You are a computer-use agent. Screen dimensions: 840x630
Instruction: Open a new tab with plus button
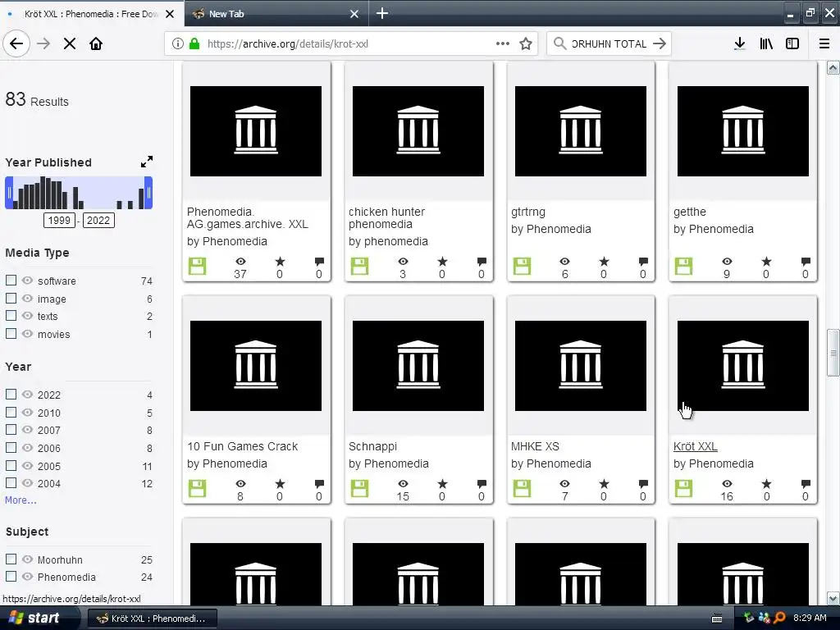382,13
